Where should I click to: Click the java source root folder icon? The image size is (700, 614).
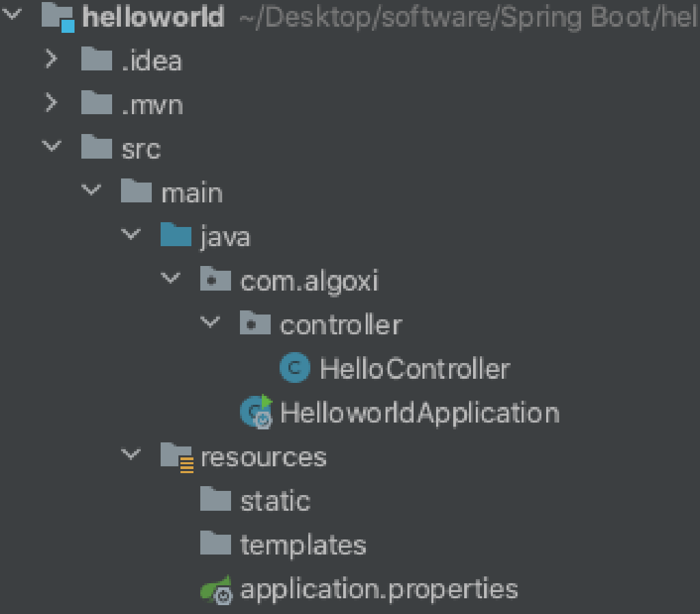pyautogui.click(x=176, y=235)
